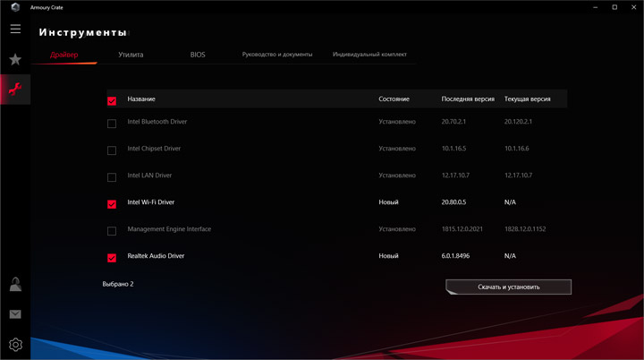Uncheck the Intel Wi-Fi Driver checkbox
The width and height of the screenshot is (644, 360).
(x=112, y=204)
